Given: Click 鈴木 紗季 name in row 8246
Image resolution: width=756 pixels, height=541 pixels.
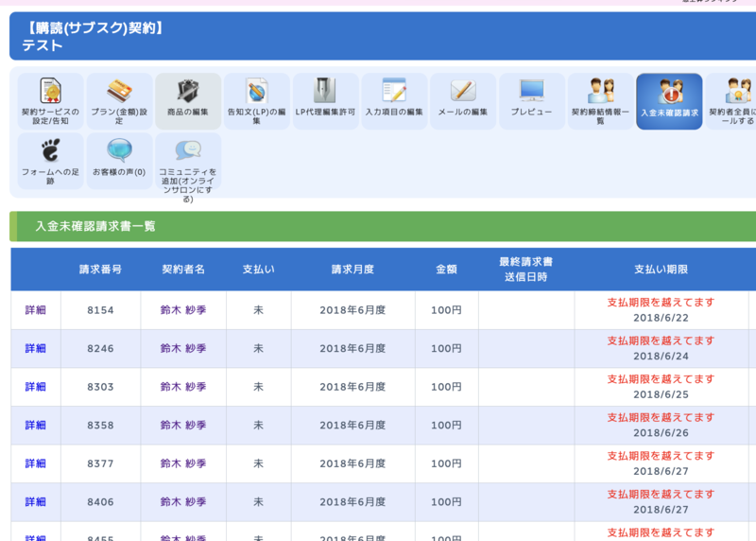Looking at the screenshot, I should pyautogui.click(x=183, y=348).
